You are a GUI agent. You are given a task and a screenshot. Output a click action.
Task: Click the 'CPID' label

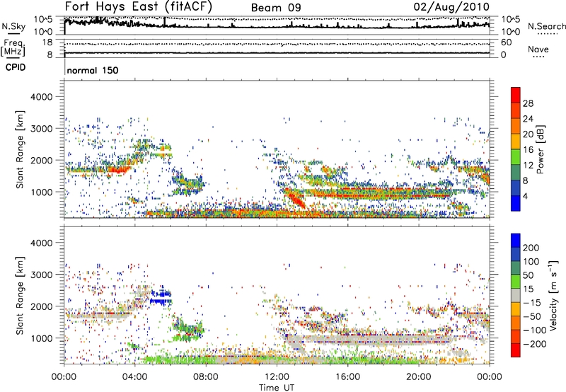16,67
